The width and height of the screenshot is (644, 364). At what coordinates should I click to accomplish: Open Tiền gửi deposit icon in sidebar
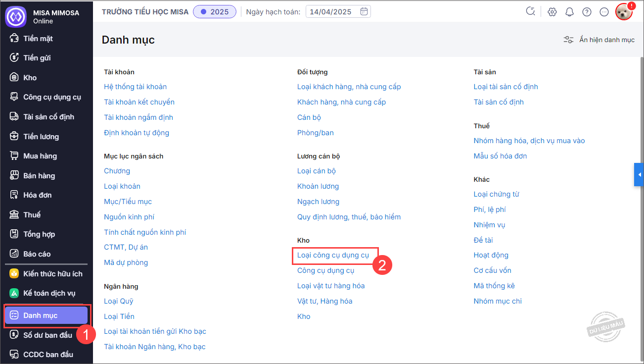pyautogui.click(x=14, y=58)
